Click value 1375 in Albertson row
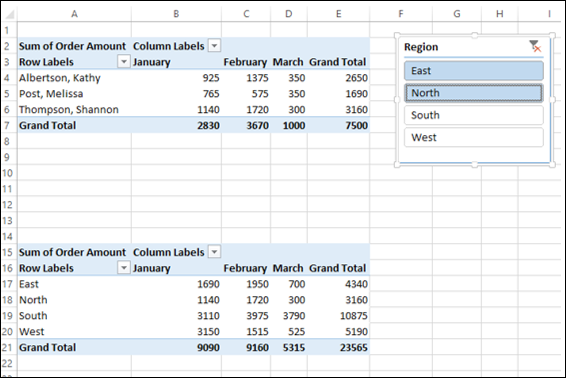This screenshot has width=566, height=378. point(257,78)
